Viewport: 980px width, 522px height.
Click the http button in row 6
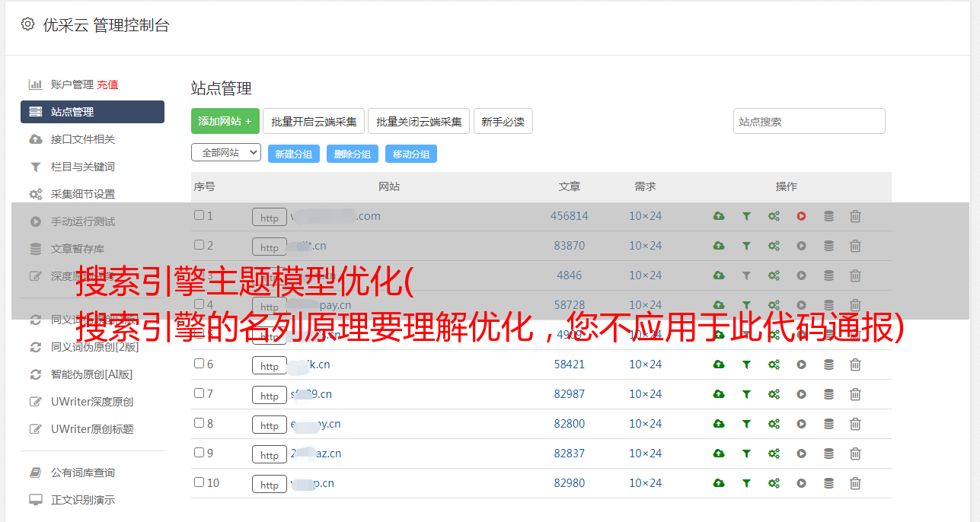click(270, 366)
